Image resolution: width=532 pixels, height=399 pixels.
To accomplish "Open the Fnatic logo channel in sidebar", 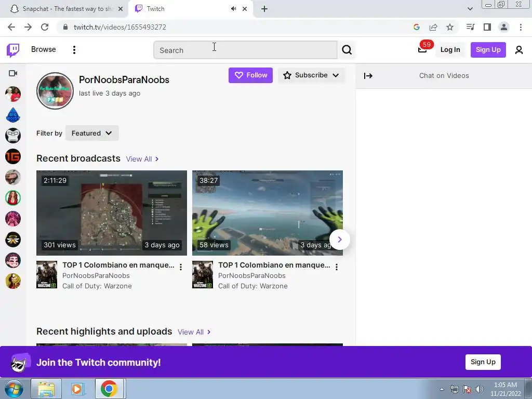I will click(x=13, y=240).
